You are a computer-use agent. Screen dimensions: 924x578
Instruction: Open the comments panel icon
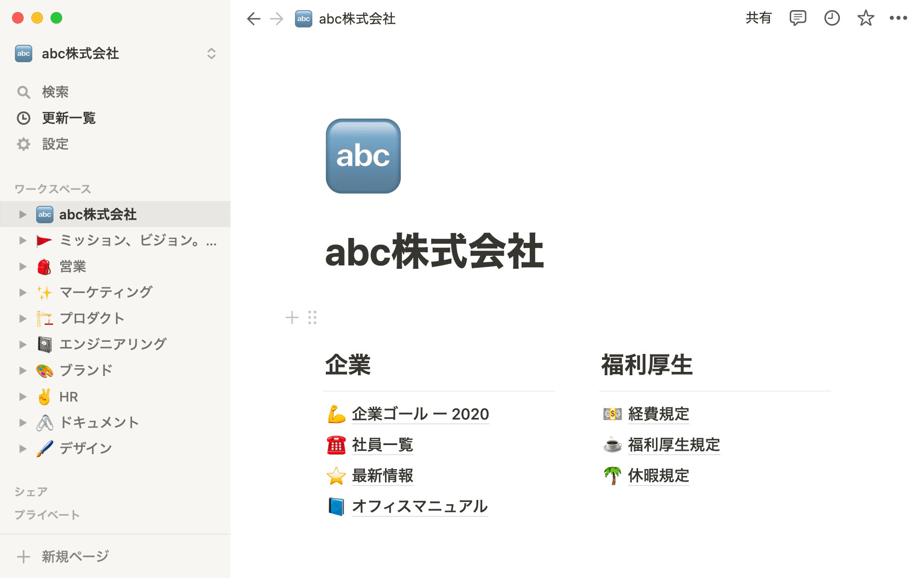[798, 18]
